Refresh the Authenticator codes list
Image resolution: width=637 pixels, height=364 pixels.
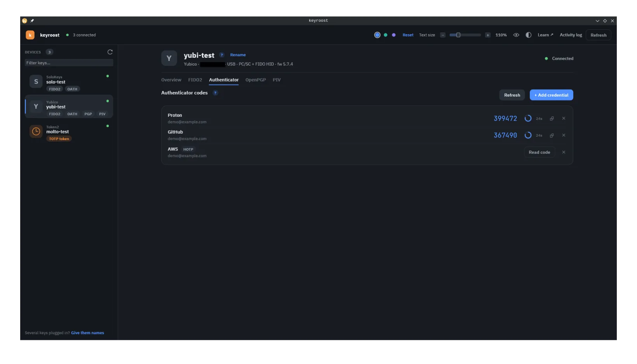pos(512,95)
